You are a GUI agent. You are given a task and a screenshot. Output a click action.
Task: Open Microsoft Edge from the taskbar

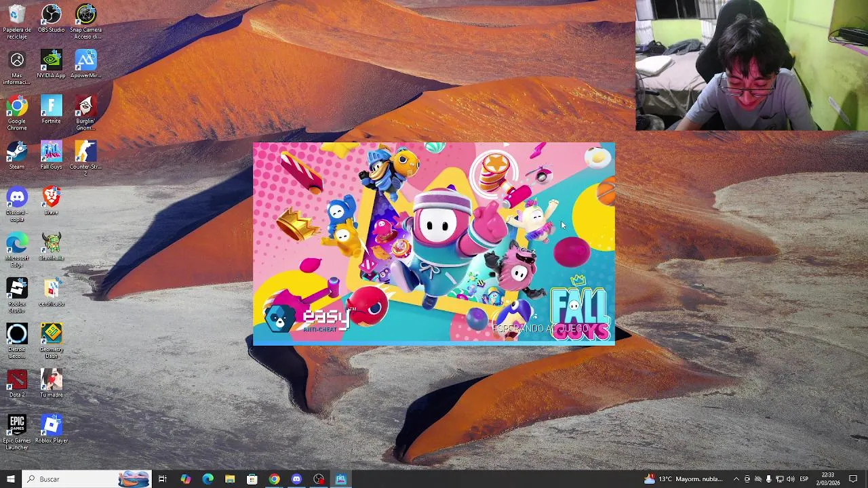(208, 479)
